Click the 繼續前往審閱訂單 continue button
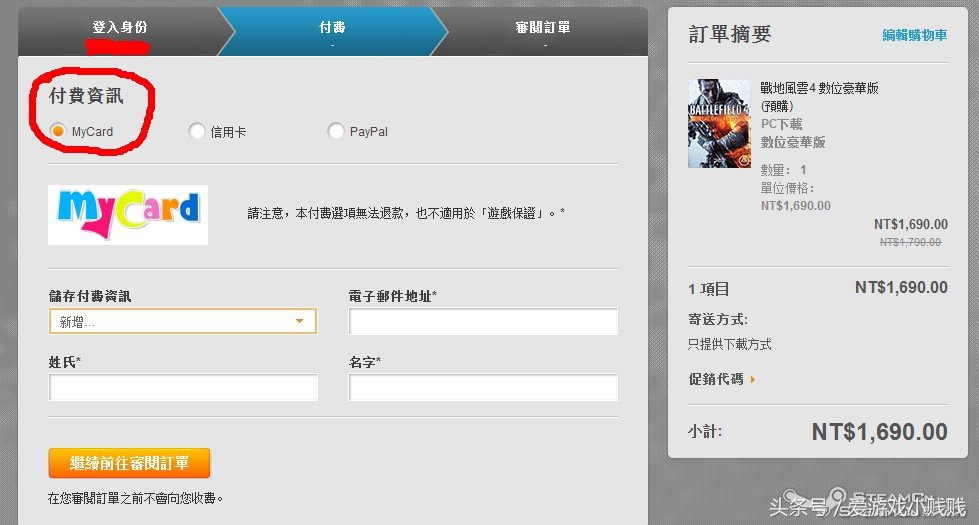 (129, 463)
